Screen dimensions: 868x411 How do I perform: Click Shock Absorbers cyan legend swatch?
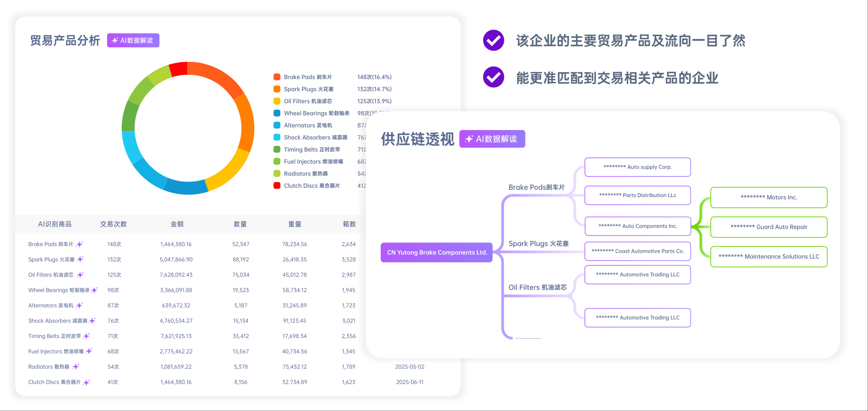click(277, 137)
